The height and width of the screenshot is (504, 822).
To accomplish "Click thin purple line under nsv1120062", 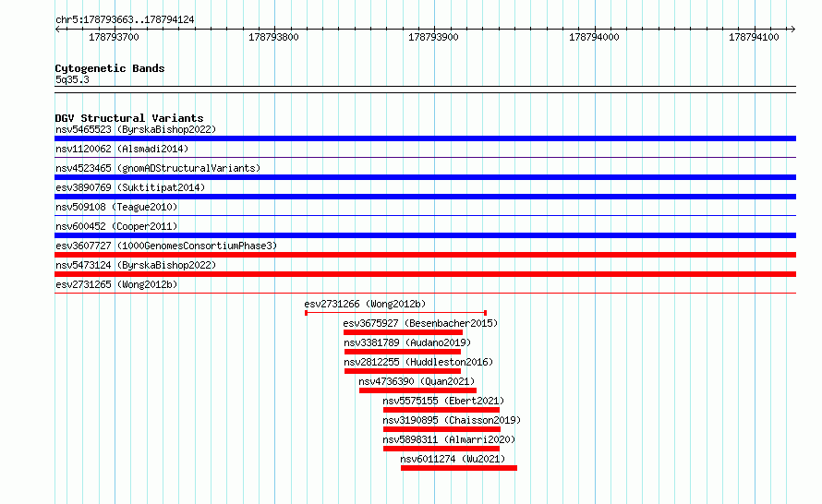I will pyautogui.click(x=425, y=157).
